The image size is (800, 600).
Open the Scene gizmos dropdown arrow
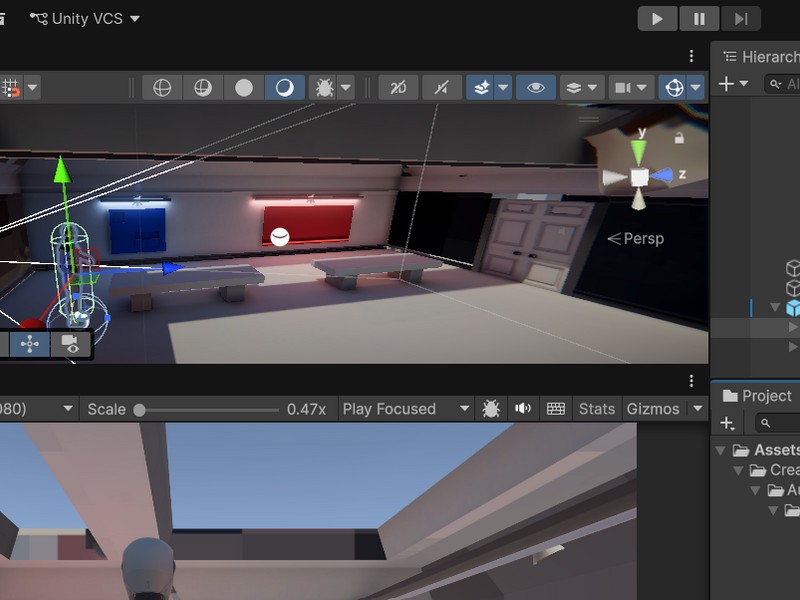[x=696, y=88]
